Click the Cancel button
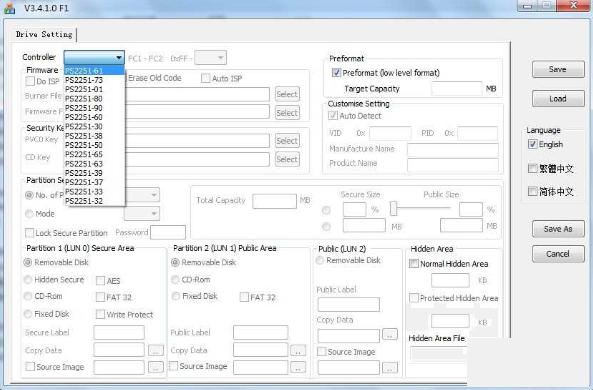This screenshot has width=593, height=390. 558,254
